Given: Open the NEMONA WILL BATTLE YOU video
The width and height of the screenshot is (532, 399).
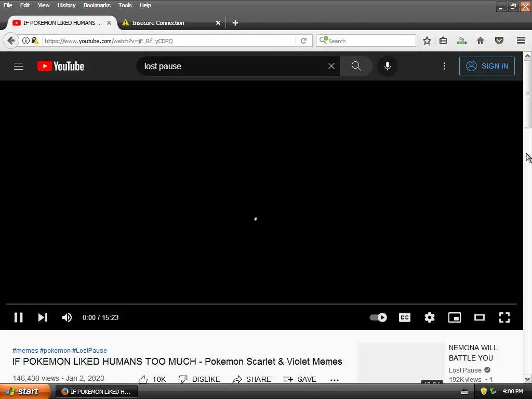Looking at the screenshot, I should [x=473, y=353].
